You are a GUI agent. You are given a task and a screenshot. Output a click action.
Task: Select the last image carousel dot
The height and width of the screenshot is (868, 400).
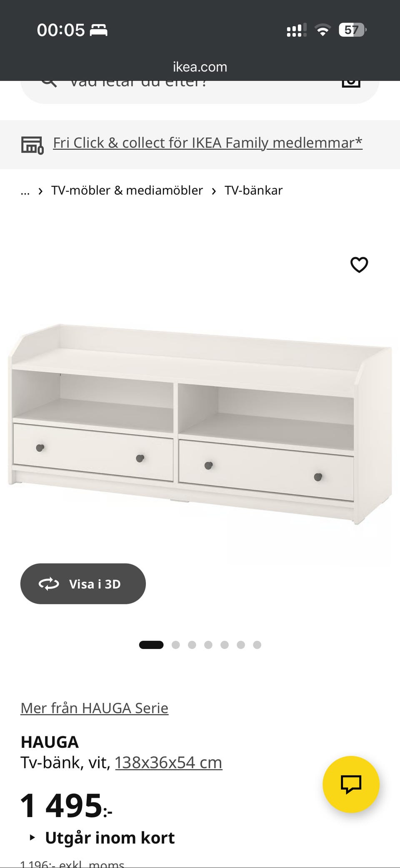257,645
